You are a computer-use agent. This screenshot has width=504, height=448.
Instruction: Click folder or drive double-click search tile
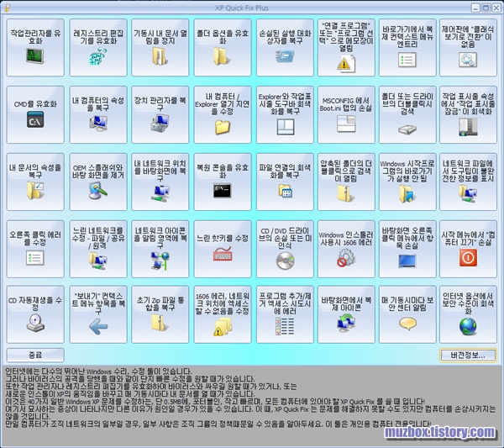407,114
